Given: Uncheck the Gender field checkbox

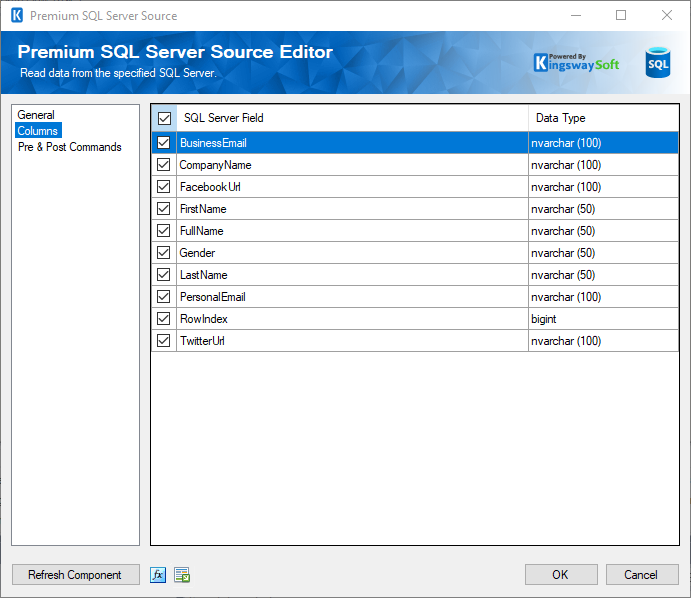Looking at the screenshot, I should [x=163, y=253].
